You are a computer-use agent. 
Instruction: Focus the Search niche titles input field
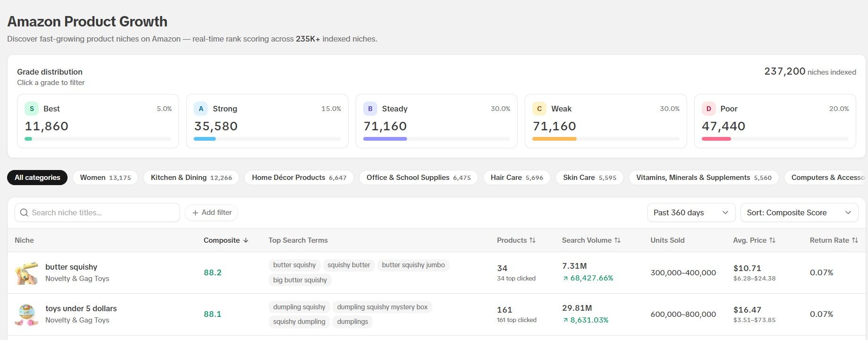click(x=97, y=212)
